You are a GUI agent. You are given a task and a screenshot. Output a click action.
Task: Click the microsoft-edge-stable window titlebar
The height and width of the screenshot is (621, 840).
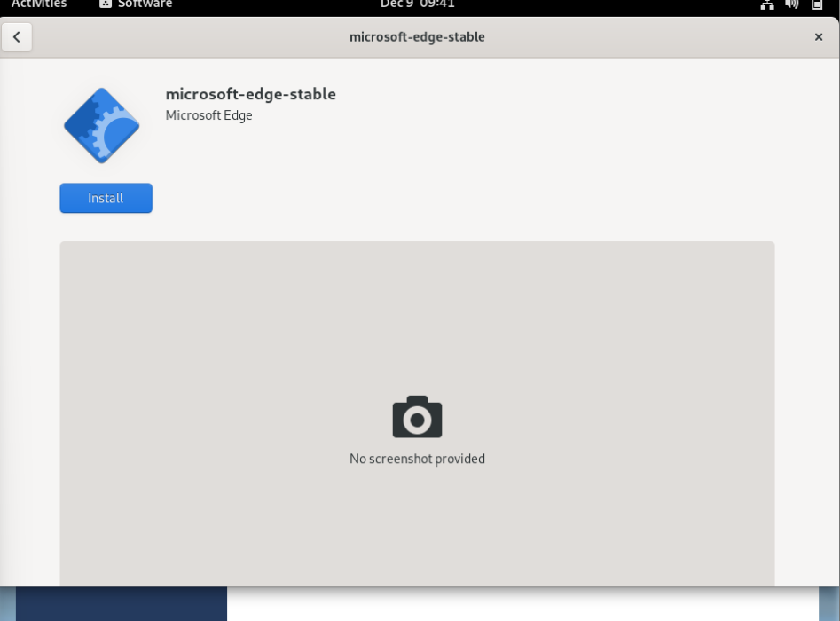tap(417, 37)
